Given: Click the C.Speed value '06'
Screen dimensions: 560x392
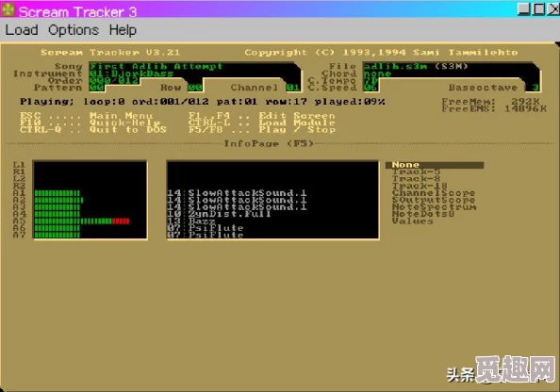Looking at the screenshot, I should [x=371, y=88].
